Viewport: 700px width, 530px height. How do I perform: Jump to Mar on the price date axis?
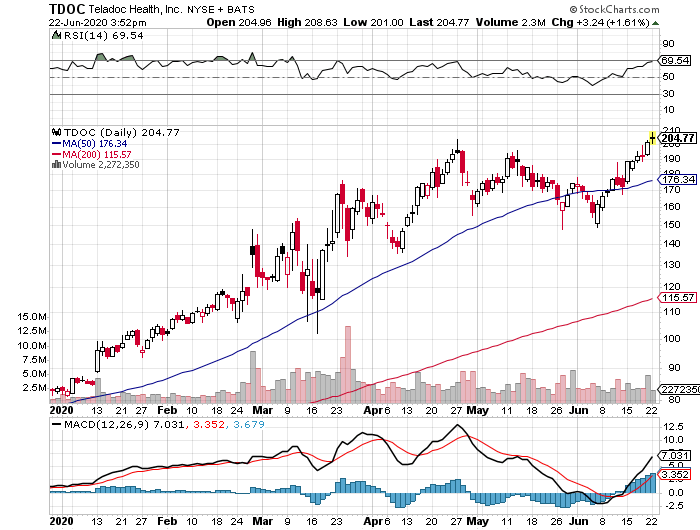[x=263, y=410]
